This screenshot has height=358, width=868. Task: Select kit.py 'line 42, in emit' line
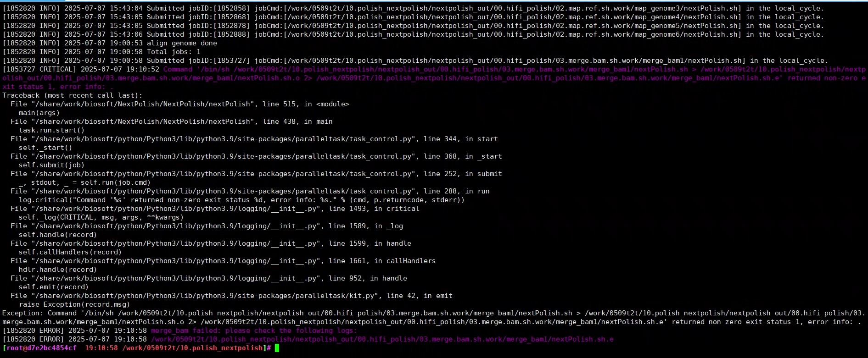[231, 296]
